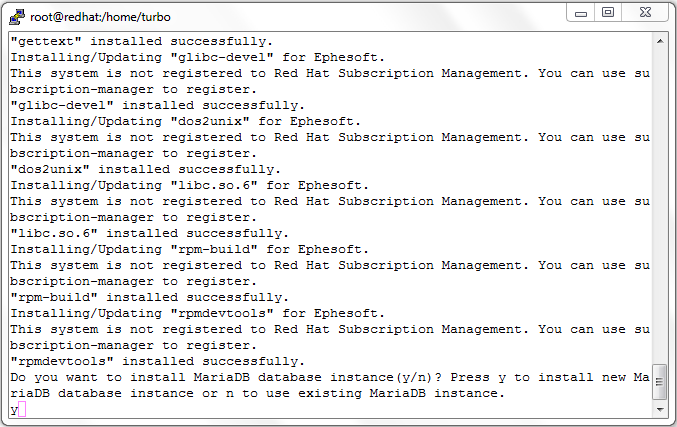Minimize the terminal window
Image resolution: width=677 pixels, height=427 pixels.
point(581,13)
